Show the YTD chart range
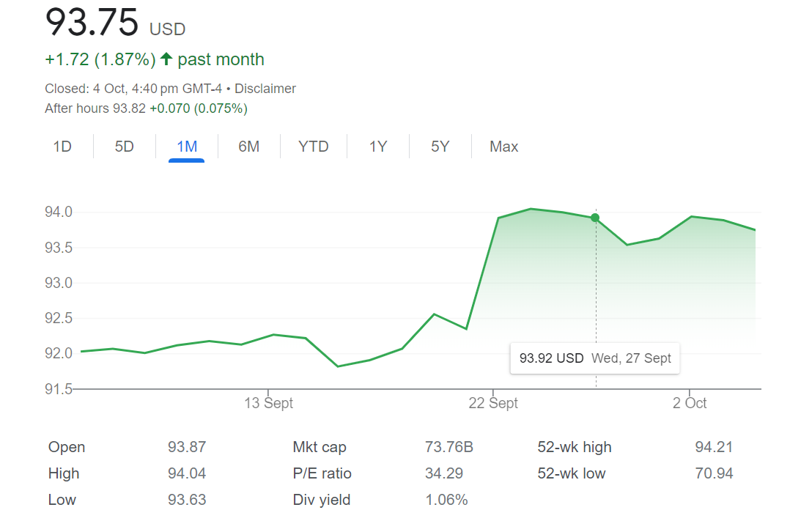This screenshot has height=532, width=790. pyautogui.click(x=313, y=147)
